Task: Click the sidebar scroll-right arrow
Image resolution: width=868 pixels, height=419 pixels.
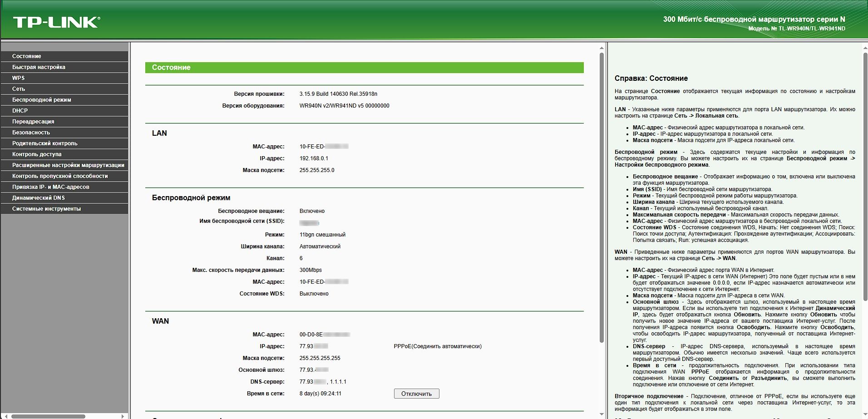Action: pyautogui.click(x=123, y=416)
